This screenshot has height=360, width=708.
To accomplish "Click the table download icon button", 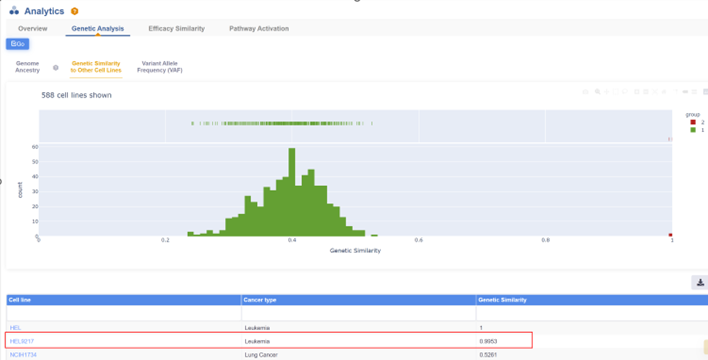I will [700, 283].
